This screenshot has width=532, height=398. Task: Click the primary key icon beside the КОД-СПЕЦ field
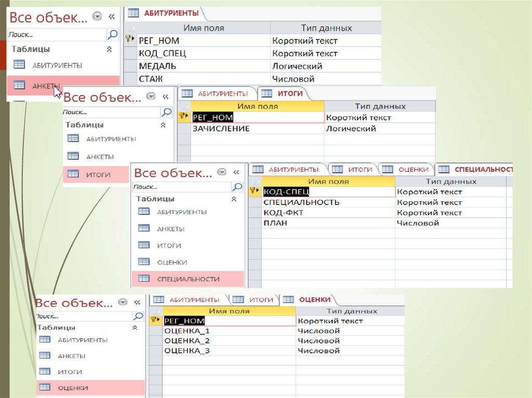coord(255,192)
